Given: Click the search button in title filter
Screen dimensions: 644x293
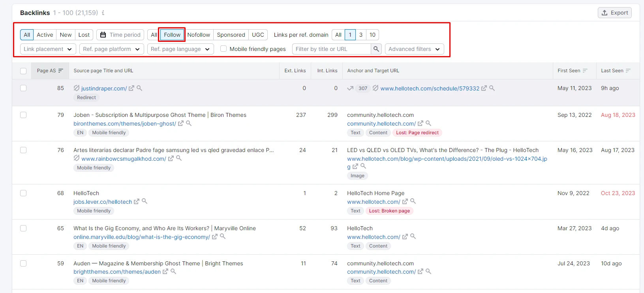Looking at the screenshot, I should coord(376,49).
